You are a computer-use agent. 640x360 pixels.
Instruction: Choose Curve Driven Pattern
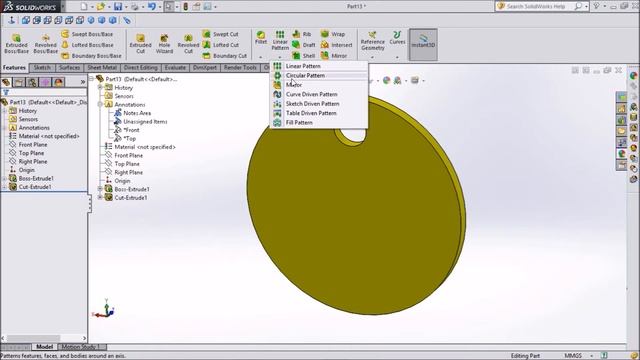point(319,94)
